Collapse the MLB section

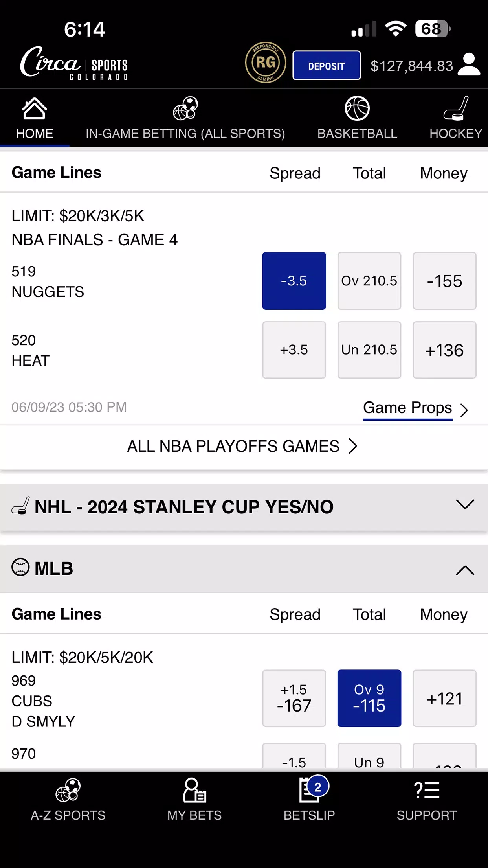[x=465, y=570]
